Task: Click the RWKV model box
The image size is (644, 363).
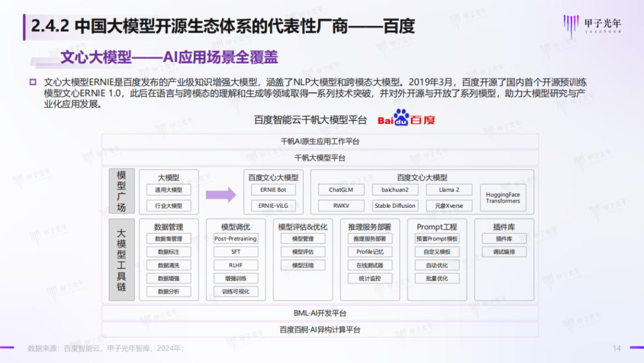Action: [341, 205]
